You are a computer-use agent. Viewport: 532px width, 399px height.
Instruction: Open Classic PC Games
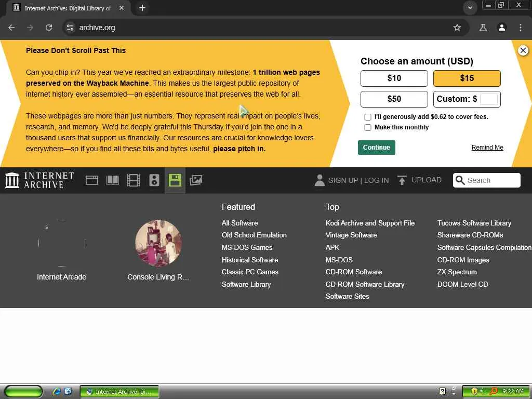[x=250, y=272]
